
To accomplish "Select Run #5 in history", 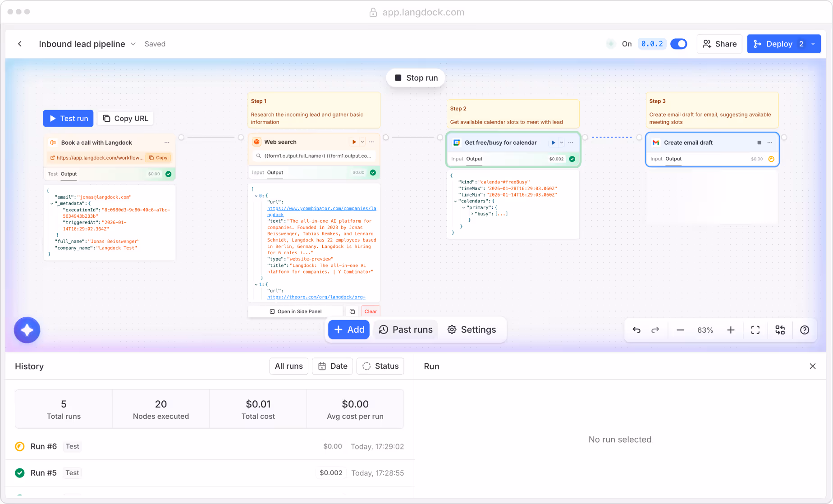I will (210, 473).
